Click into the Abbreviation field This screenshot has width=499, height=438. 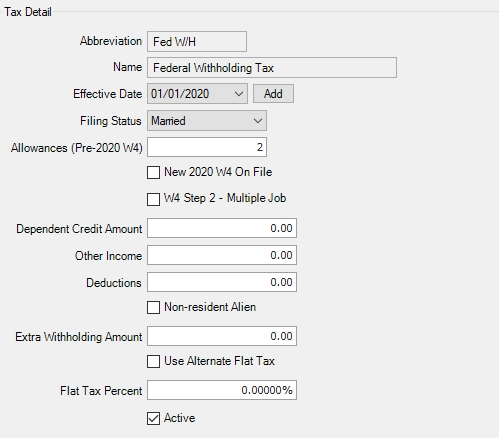(x=197, y=42)
